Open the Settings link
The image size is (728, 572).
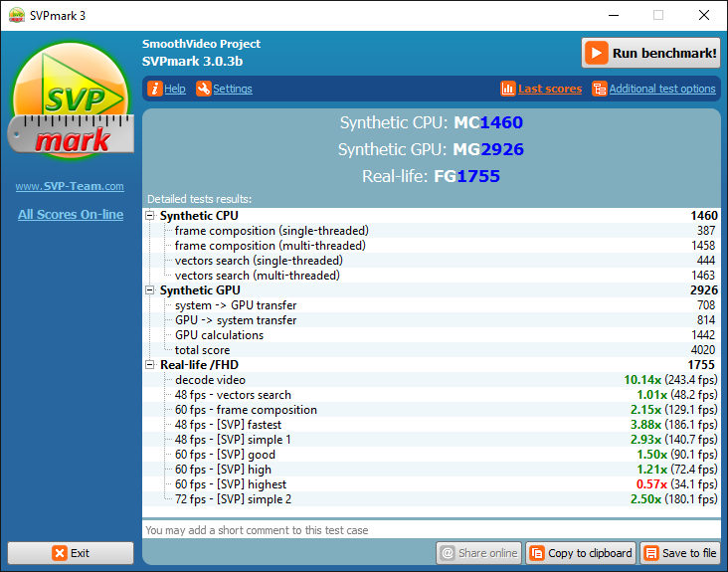coord(233,89)
